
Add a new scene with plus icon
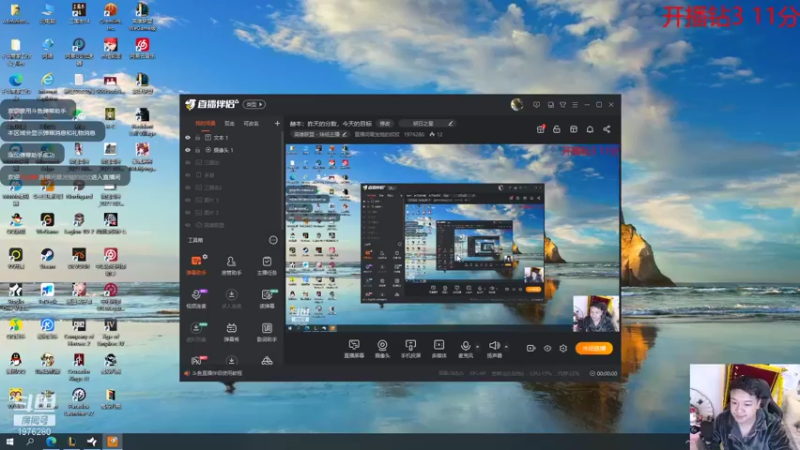[277, 123]
